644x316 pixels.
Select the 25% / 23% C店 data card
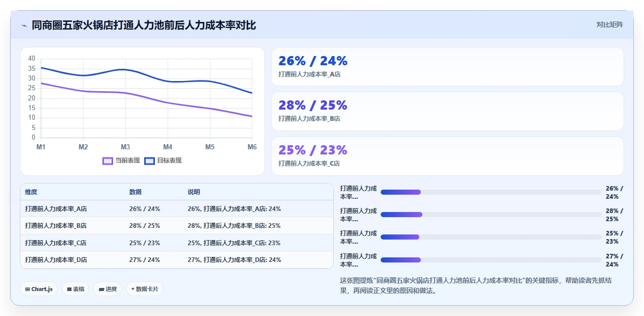click(x=447, y=156)
